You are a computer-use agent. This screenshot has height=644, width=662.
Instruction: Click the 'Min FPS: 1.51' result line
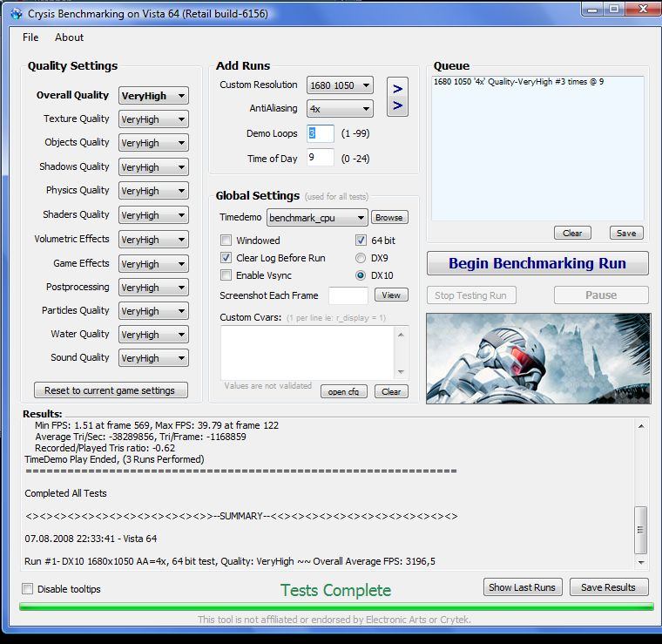click(x=157, y=425)
